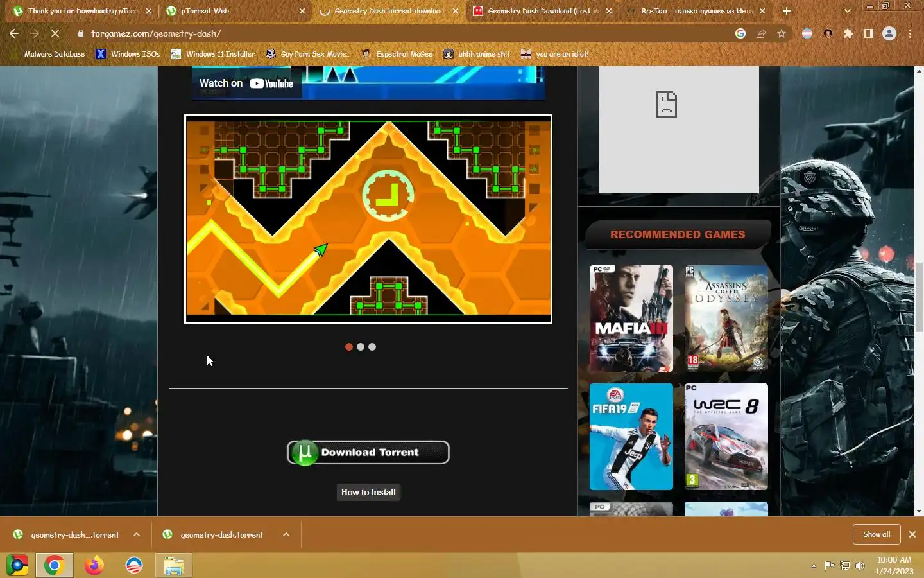924x578 pixels.
Task: Click the broken ad placeholder icon
Action: tap(666, 104)
